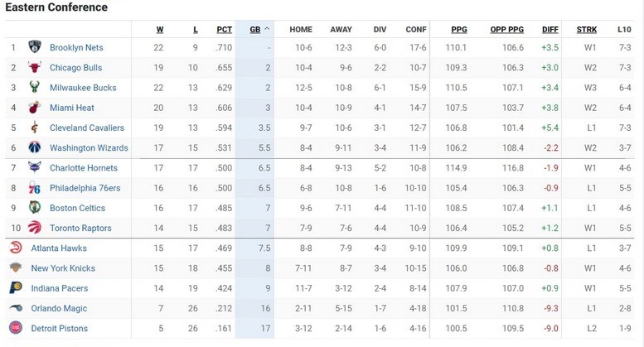Screen dimensions: 644x347
Task: Open the Washington Wizards team link
Action: tap(89, 148)
